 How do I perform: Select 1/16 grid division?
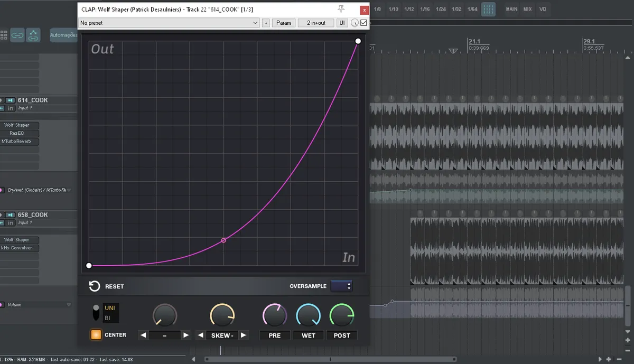[x=425, y=9]
